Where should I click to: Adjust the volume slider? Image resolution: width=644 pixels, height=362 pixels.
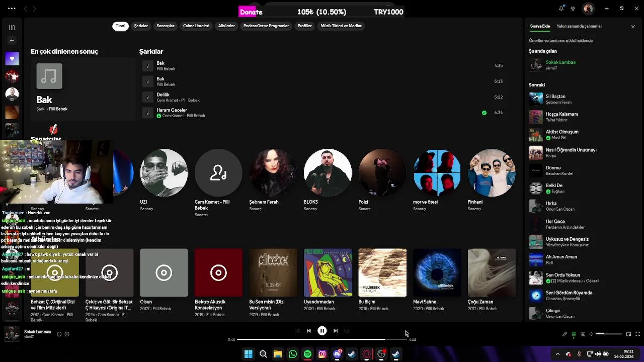tap(608, 334)
